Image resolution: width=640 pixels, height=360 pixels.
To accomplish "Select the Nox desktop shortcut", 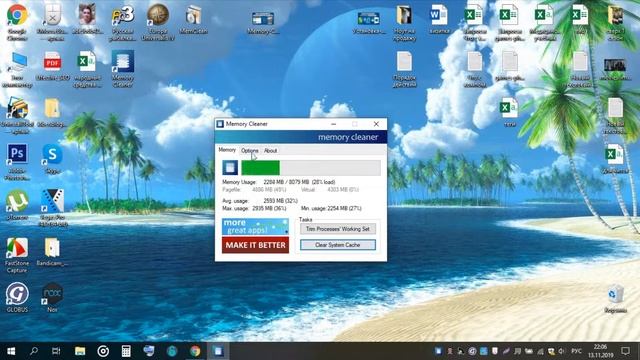I will [x=53, y=297].
